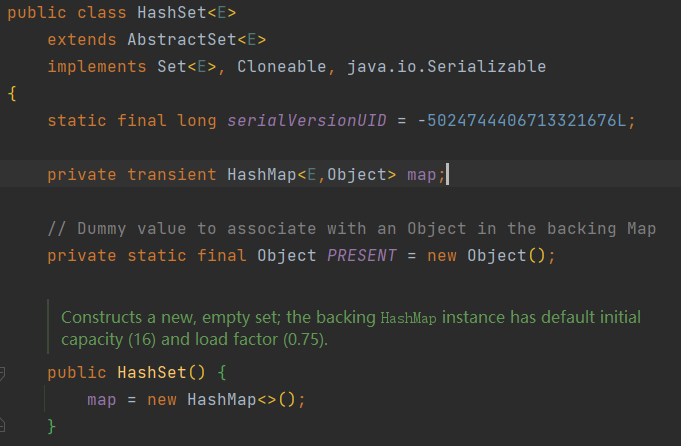Image resolution: width=681 pixels, height=446 pixels.
Task: Click the -5024744406713321676L literal
Action: [x=526, y=120]
